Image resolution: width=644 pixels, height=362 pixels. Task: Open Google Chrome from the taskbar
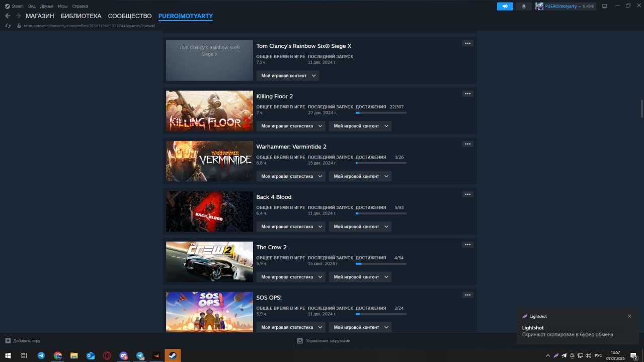pos(58,355)
